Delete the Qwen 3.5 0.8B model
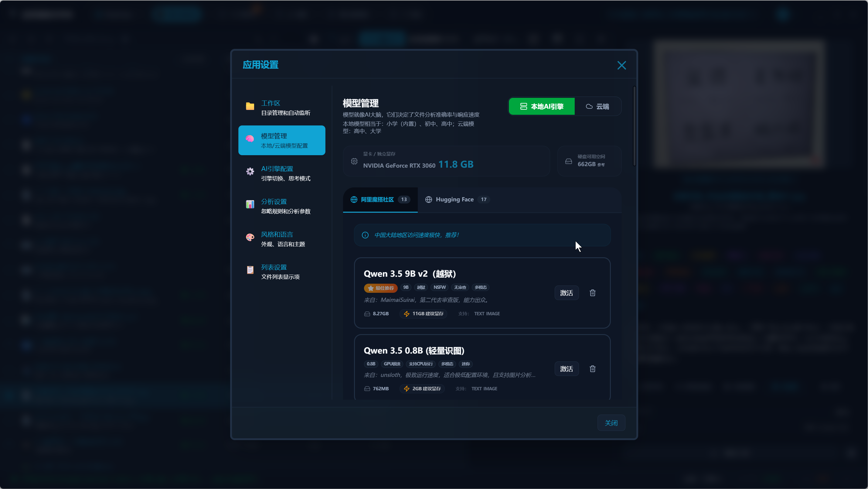 [592, 369]
